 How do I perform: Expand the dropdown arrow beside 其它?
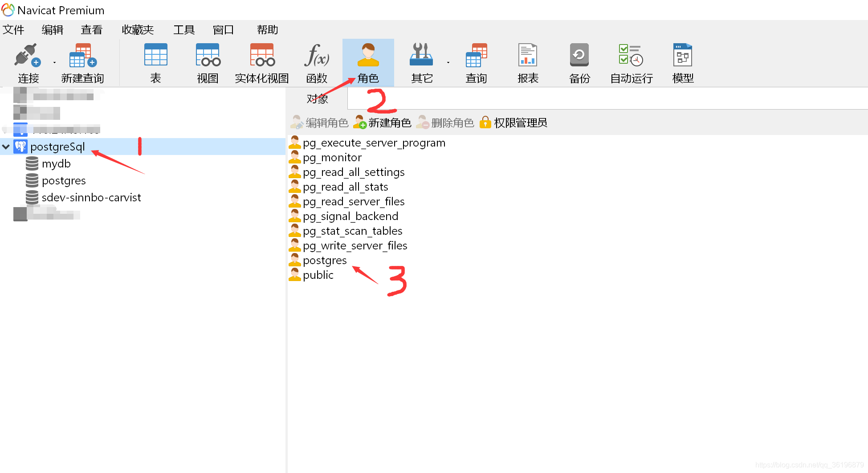coord(448,63)
